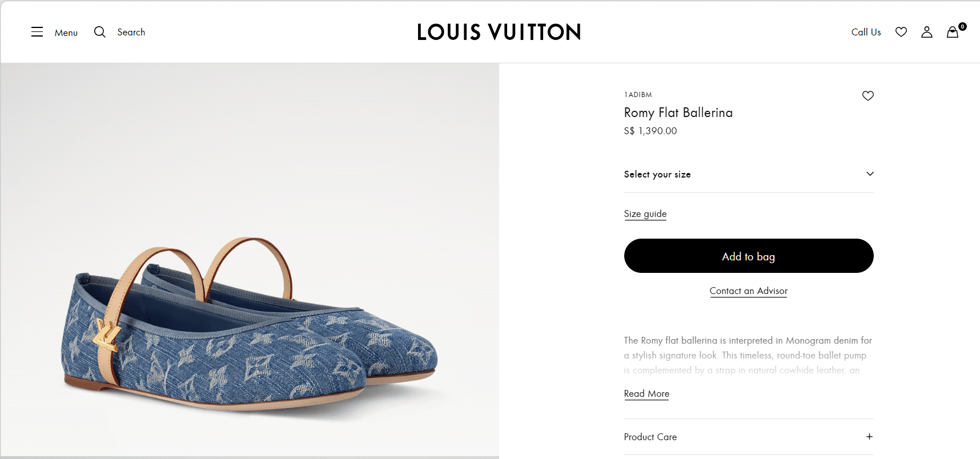Open the shopping bag icon
The image size is (980, 459).
953,32
